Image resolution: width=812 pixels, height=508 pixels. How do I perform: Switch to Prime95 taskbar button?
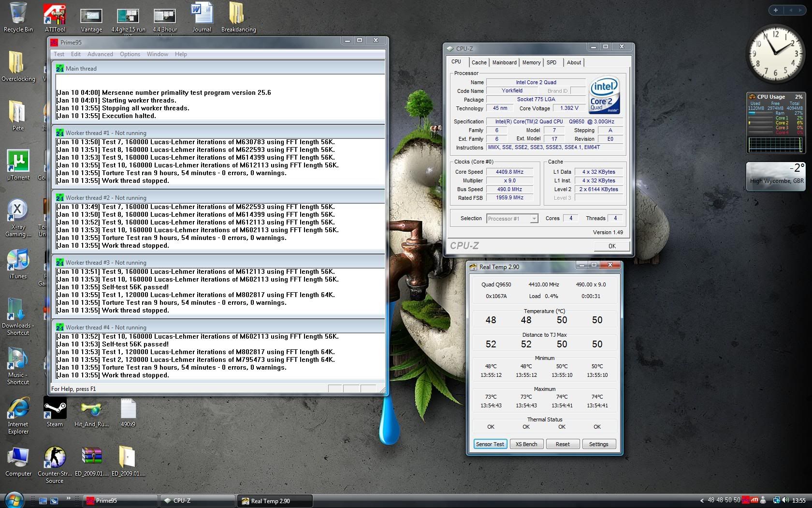point(120,501)
